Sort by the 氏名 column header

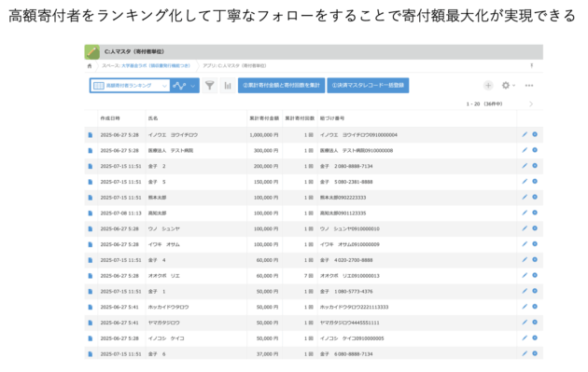(153, 118)
